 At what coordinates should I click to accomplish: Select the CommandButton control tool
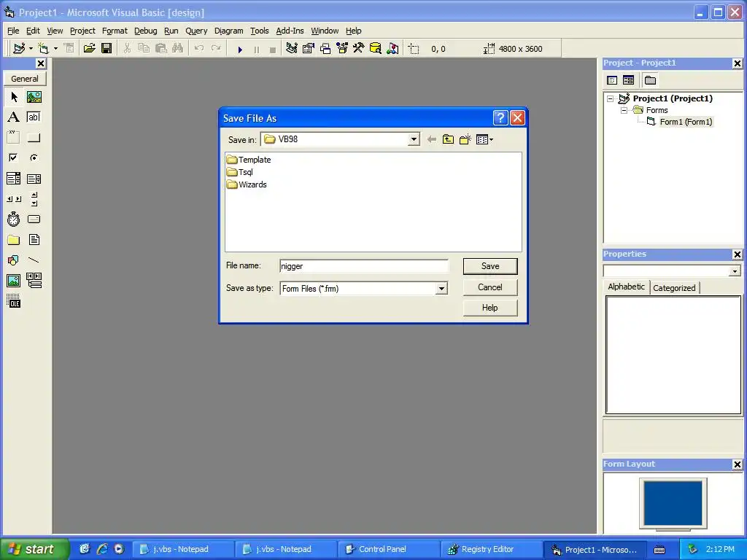click(x=34, y=138)
